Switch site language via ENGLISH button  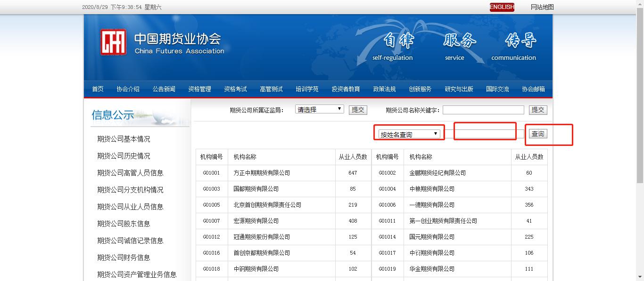click(x=502, y=7)
